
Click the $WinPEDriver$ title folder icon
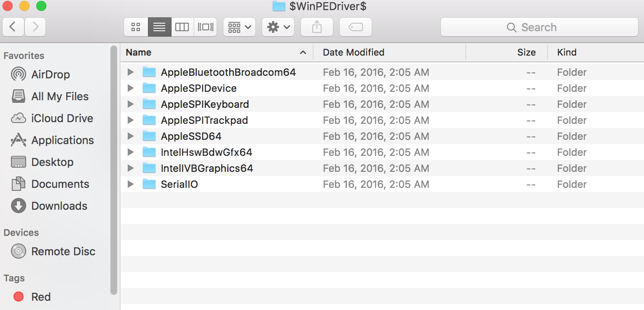click(279, 6)
